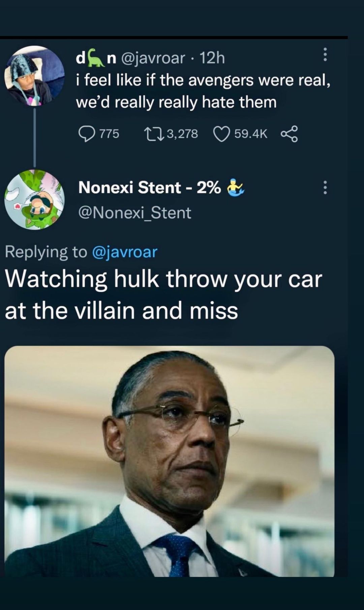This screenshot has width=364, height=610.
Task: Click the 3,278 retweets count
Action: coord(182,134)
